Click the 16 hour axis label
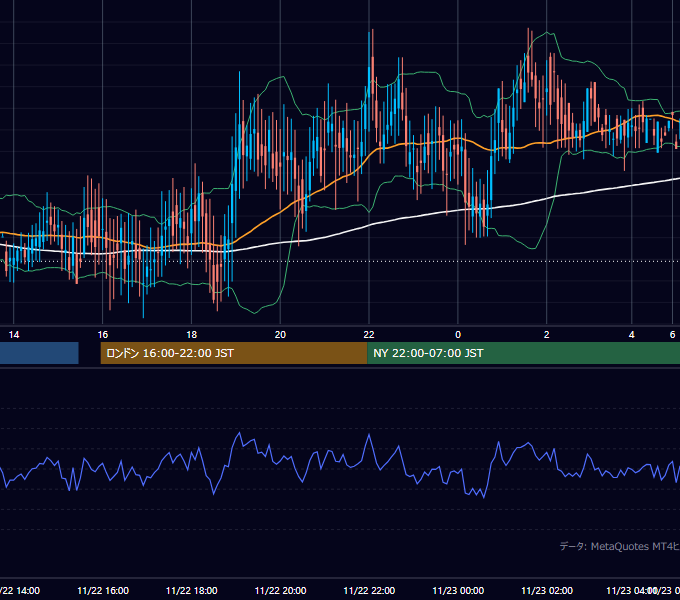The image size is (680, 600). [x=103, y=335]
